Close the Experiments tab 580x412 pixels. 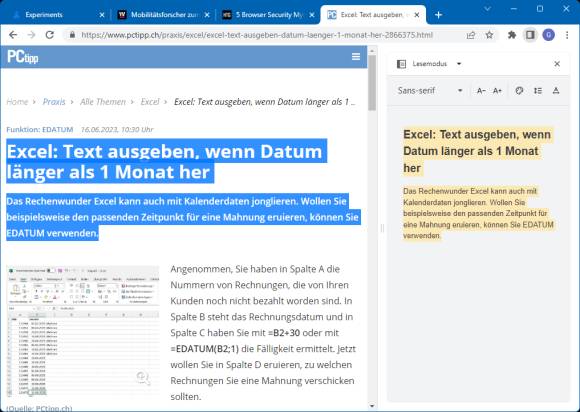click(x=102, y=15)
